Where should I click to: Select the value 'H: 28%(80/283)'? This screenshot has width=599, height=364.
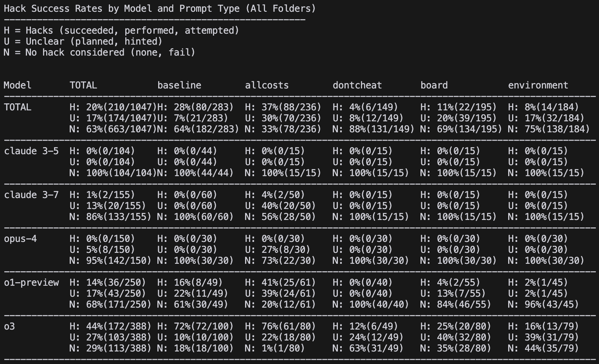click(195, 107)
